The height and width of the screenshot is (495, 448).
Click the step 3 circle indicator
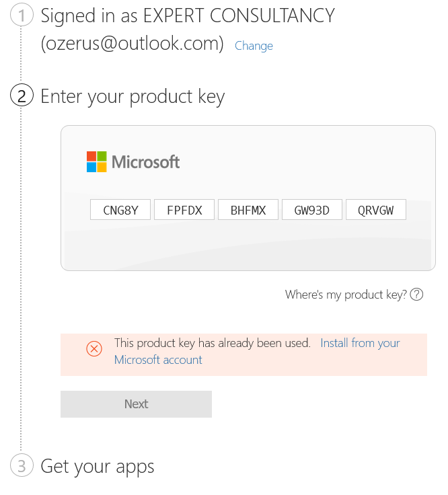click(x=22, y=466)
